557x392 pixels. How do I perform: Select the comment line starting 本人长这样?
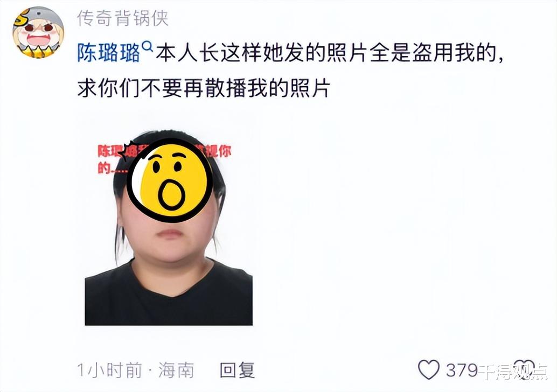tap(329, 54)
